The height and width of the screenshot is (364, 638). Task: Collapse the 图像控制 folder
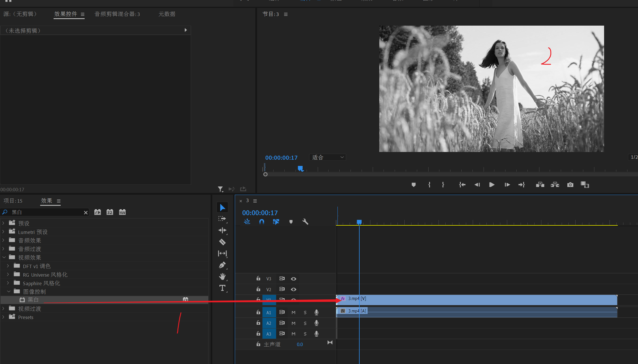coord(9,291)
